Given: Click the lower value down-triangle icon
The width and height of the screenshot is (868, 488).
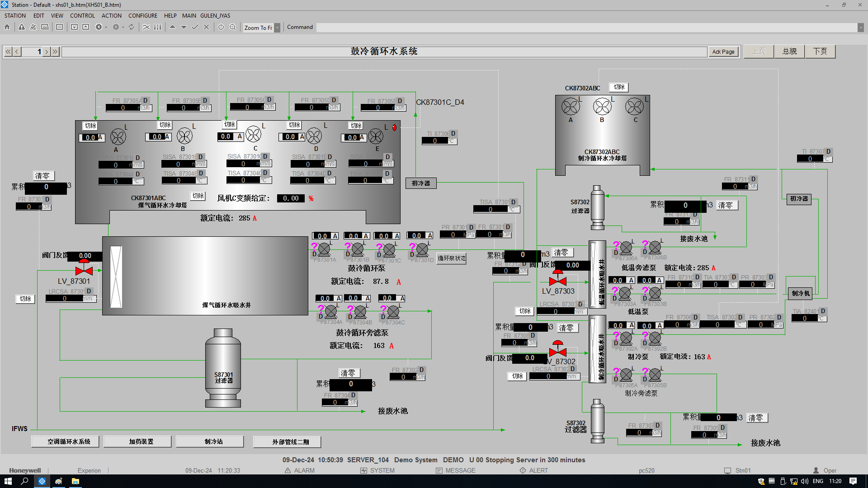Looking at the screenshot, I should 184,27.
